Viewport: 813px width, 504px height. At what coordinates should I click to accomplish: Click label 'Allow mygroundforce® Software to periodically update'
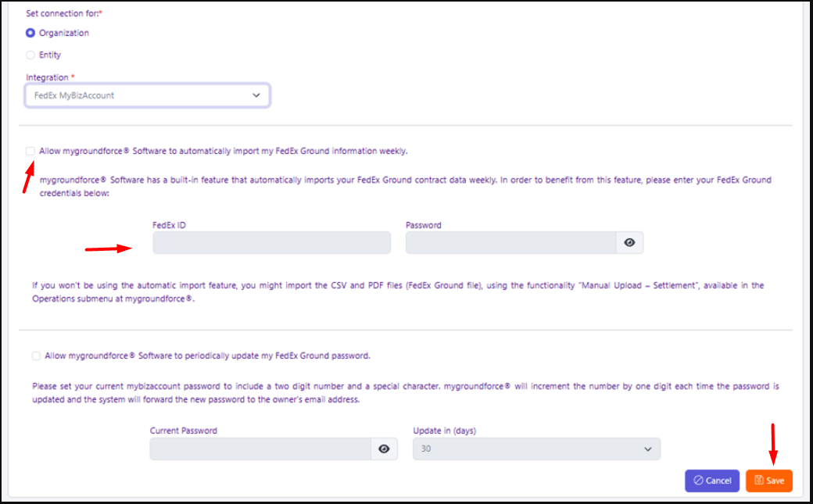click(207, 356)
